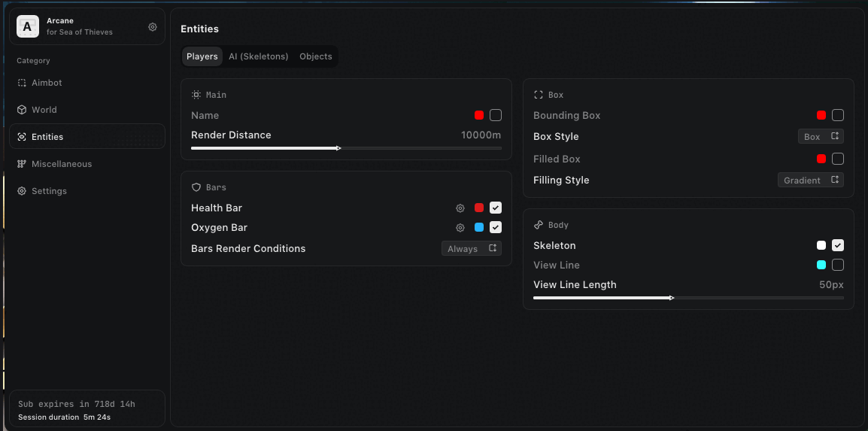The image size is (868, 431).
Task: Open Miscellaneous via its sidebar icon
Action: [22, 164]
